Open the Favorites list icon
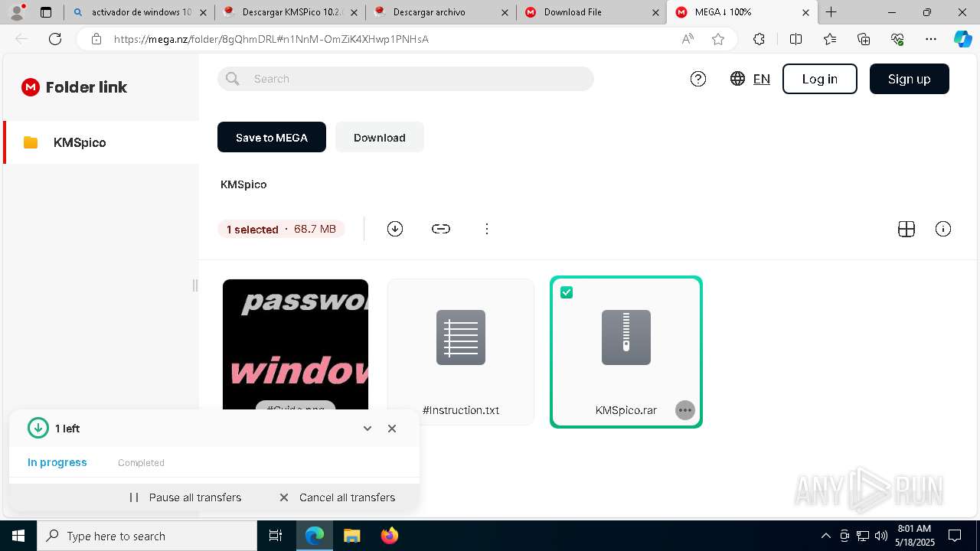 (x=830, y=39)
